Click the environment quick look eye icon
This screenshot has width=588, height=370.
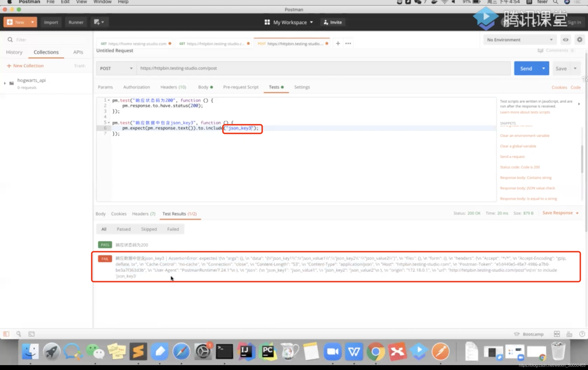click(x=565, y=40)
